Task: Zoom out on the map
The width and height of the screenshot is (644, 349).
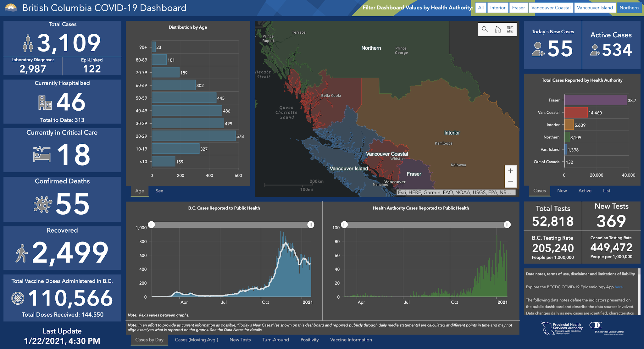Action: [510, 181]
